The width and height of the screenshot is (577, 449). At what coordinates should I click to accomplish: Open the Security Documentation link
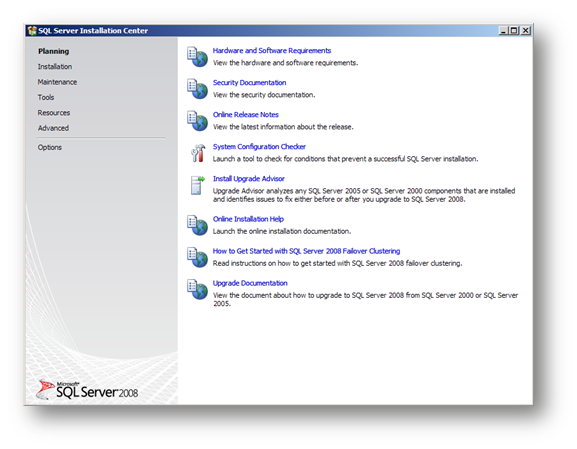pyautogui.click(x=249, y=83)
